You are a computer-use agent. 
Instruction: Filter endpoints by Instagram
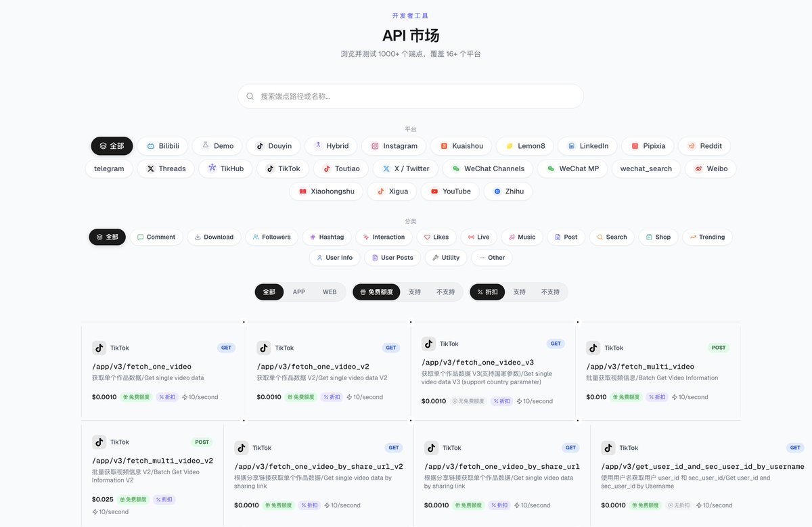click(x=394, y=145)
